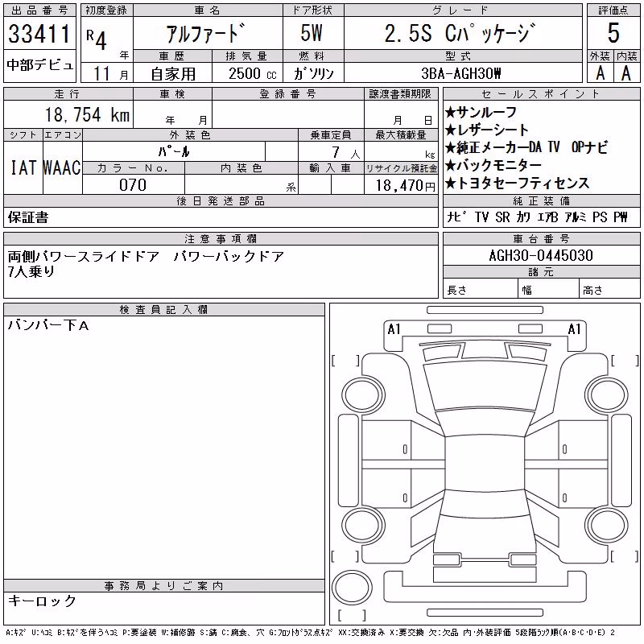Viewport: 644px width, 644px height.
Task: Select the chassis number AGH30-0445030
Action: (541, 255)
